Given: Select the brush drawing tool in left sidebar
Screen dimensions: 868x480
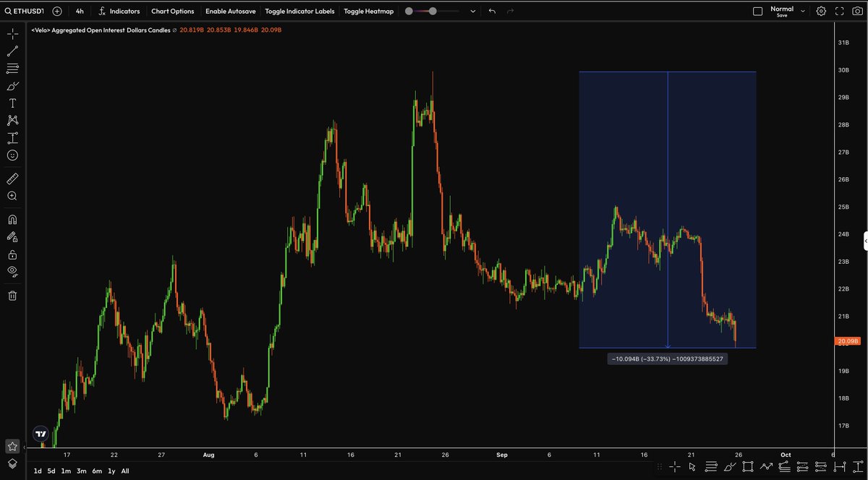Looking at the screenshot, I should coord(12,86).
